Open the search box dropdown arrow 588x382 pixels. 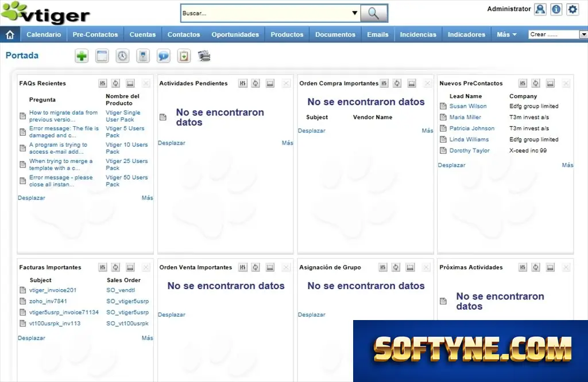355,13
